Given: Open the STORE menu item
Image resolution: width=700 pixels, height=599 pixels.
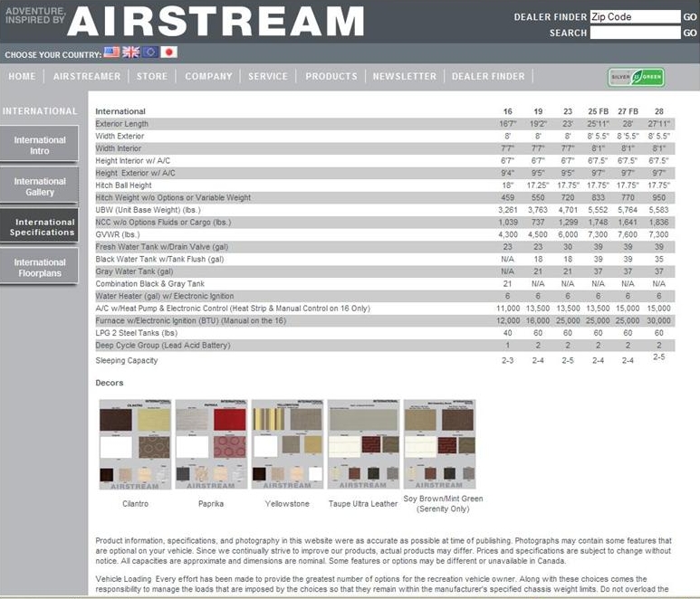Looking at the screenshot, I should [x=152, y=76].
